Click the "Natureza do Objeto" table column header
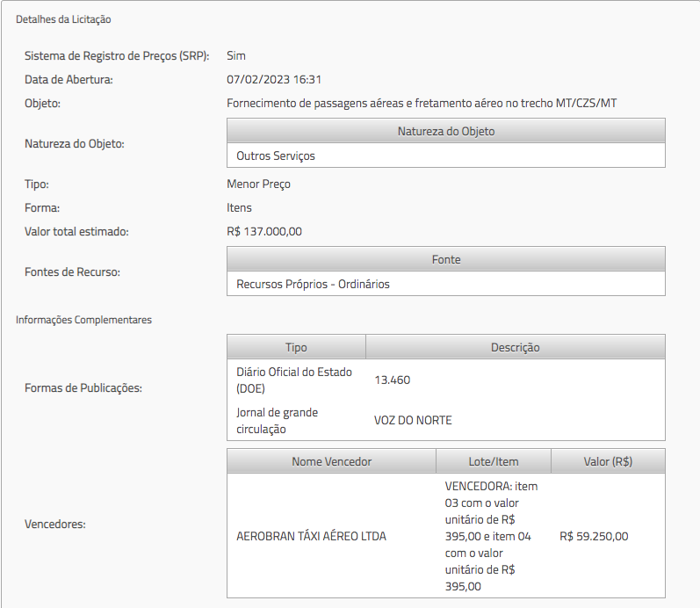700x608 pixels. [x=445, y=131]
